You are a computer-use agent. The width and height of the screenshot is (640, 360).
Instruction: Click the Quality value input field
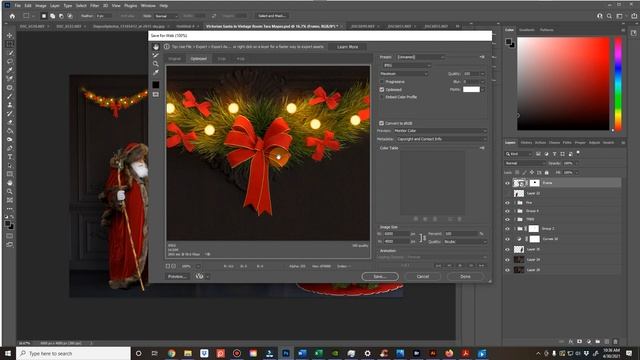(471, 74)
